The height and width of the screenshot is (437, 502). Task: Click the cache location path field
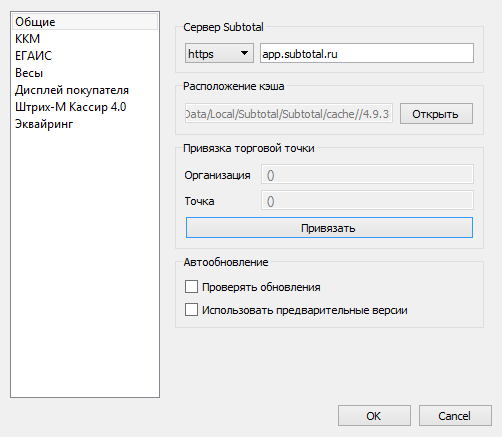tap(289, 113)
